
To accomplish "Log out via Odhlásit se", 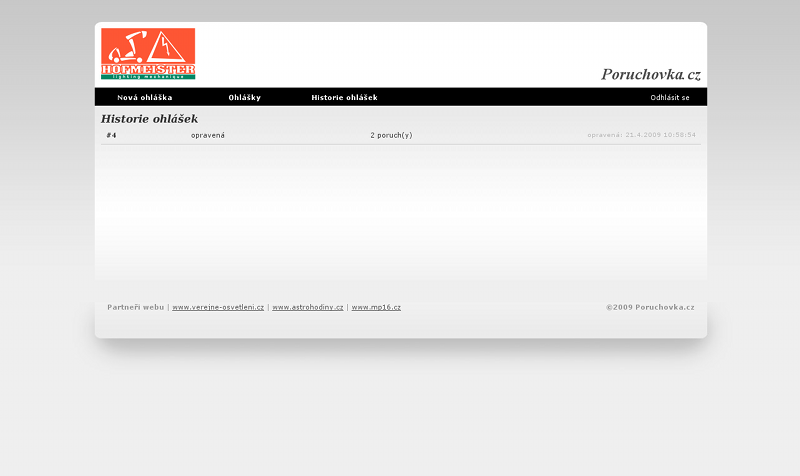I will click(x=670, y=97).
